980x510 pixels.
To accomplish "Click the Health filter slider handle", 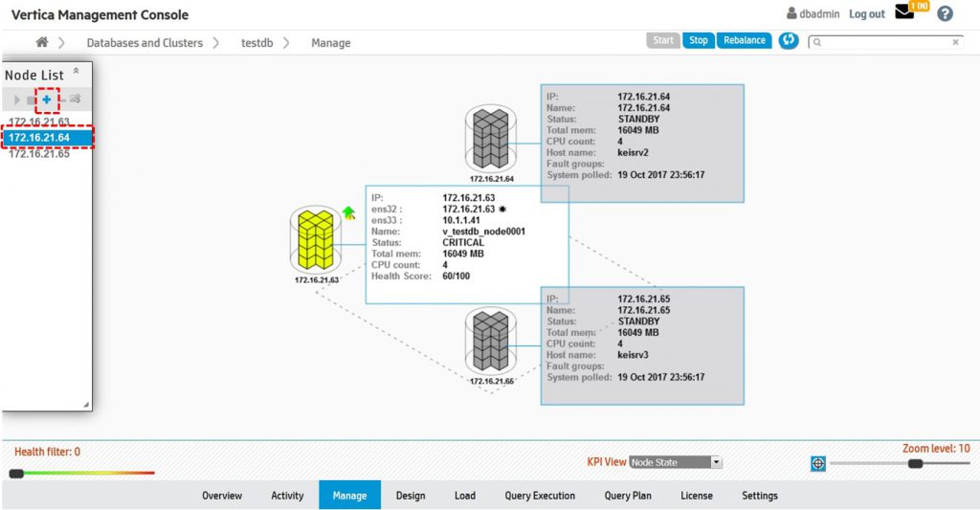I will 16,473.
